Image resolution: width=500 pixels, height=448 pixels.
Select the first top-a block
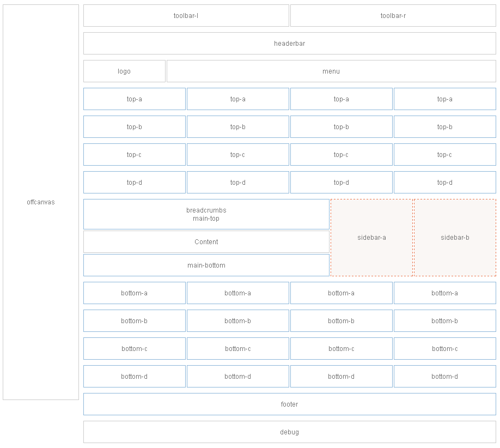click(x=134, y=99)
